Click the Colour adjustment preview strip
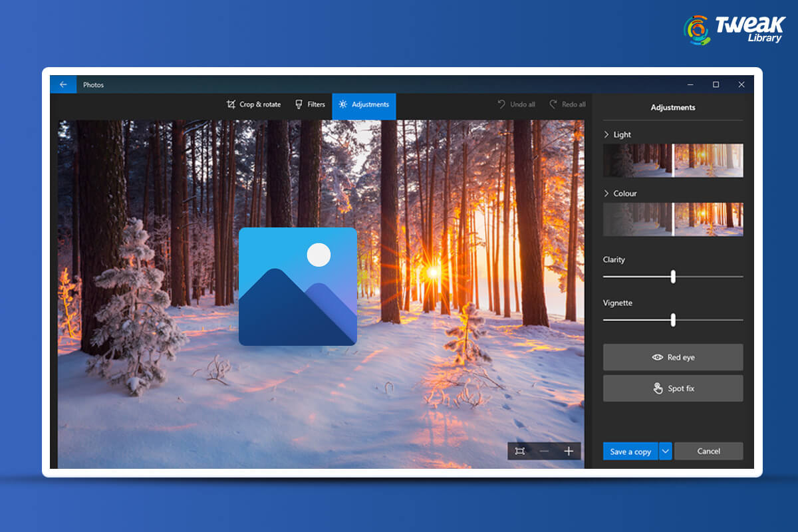Viewport: 798px width, 532px height. pyautogui.click(x=673, y=219)
